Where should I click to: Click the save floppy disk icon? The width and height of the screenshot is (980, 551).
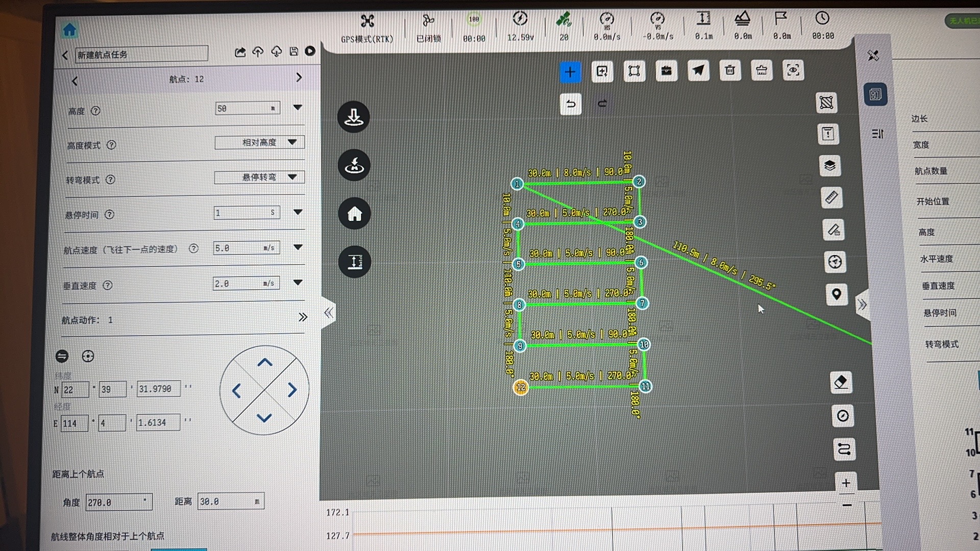pos(293,52)
